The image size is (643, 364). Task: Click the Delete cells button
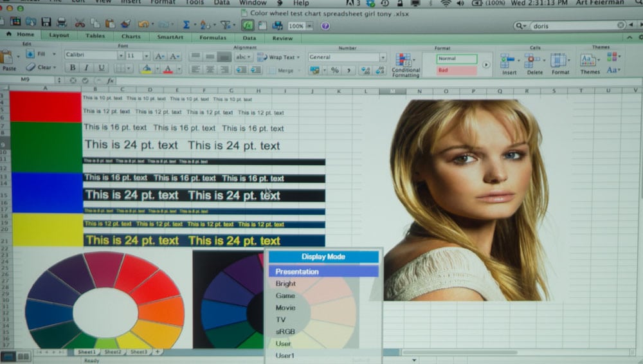pyautogui.click(x=535, y=64)
